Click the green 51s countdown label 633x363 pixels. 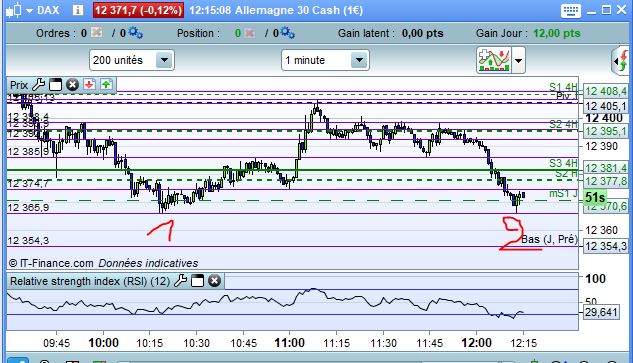click(x=595, y=197)
